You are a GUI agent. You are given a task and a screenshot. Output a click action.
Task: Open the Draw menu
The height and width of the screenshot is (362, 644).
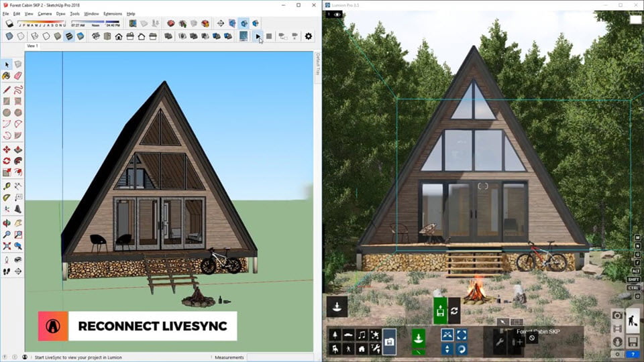pyautogui.click(x=61, y=13)
